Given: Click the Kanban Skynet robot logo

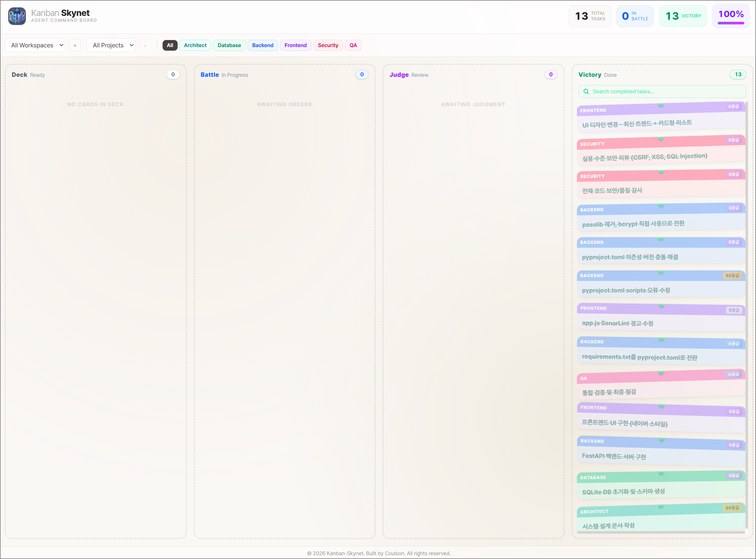Looking at the screenshot, I should coord(16,16).
